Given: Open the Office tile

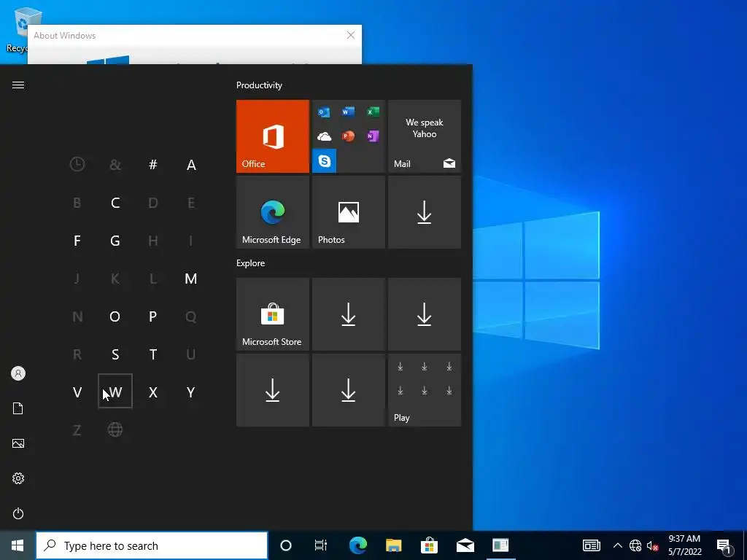Looking at the screenshot, I should (x=273, y=136).
